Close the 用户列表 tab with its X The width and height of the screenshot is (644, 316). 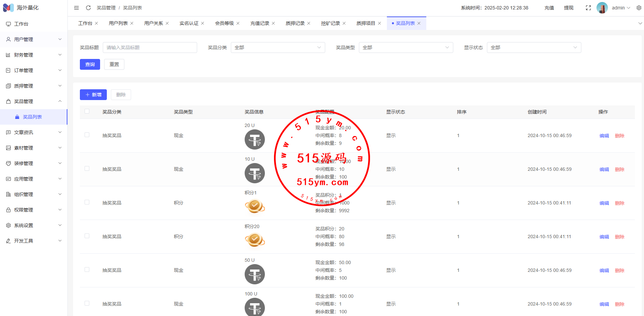click(132, 23)
